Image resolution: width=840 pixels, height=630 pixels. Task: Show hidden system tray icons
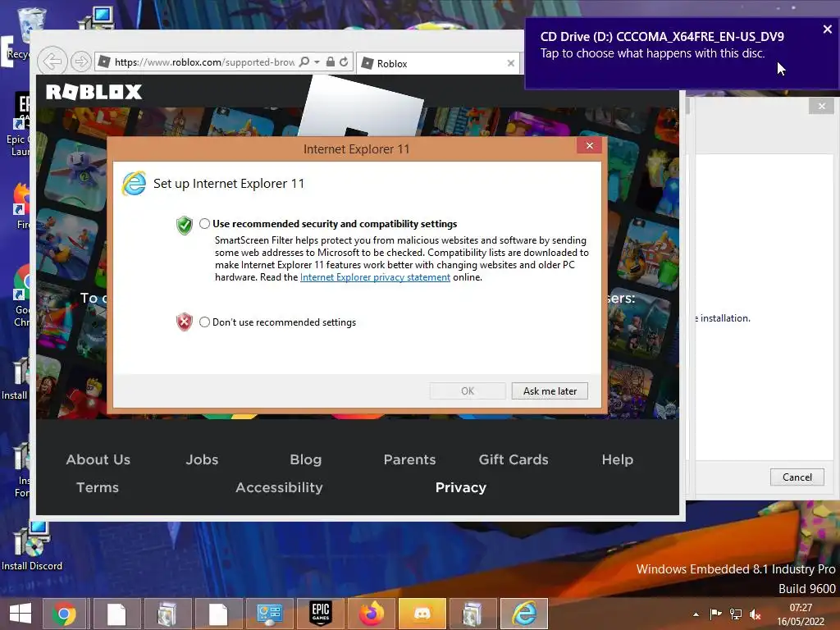[x=696, y=614]
